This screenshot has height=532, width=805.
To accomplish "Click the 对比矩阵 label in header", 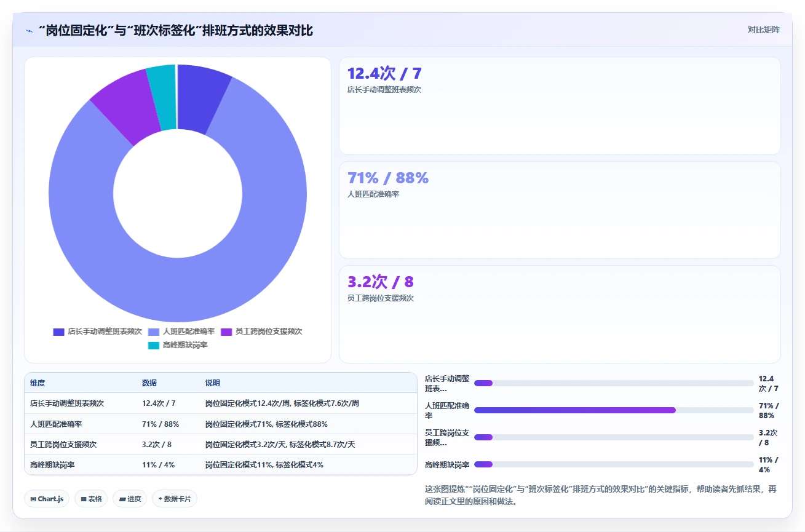I will pos(763,30).
